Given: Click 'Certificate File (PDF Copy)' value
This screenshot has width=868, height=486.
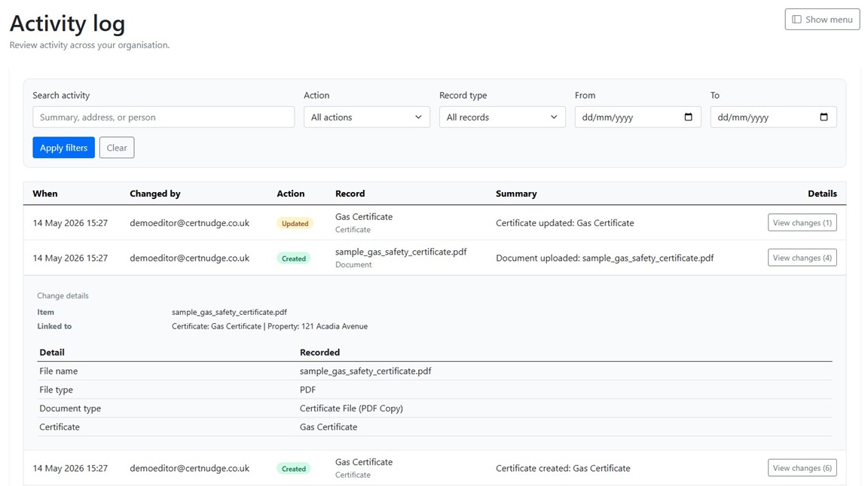Looking at the screenshot, I should (352, 408).
